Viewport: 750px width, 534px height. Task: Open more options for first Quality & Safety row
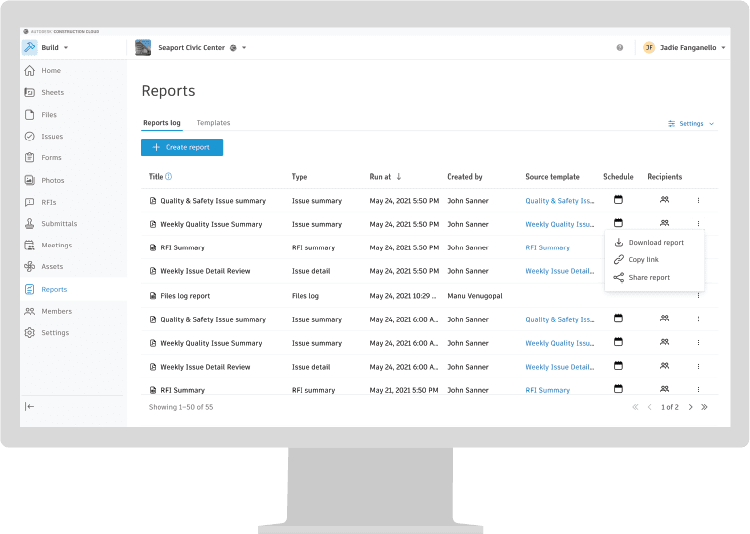(698, 200)
